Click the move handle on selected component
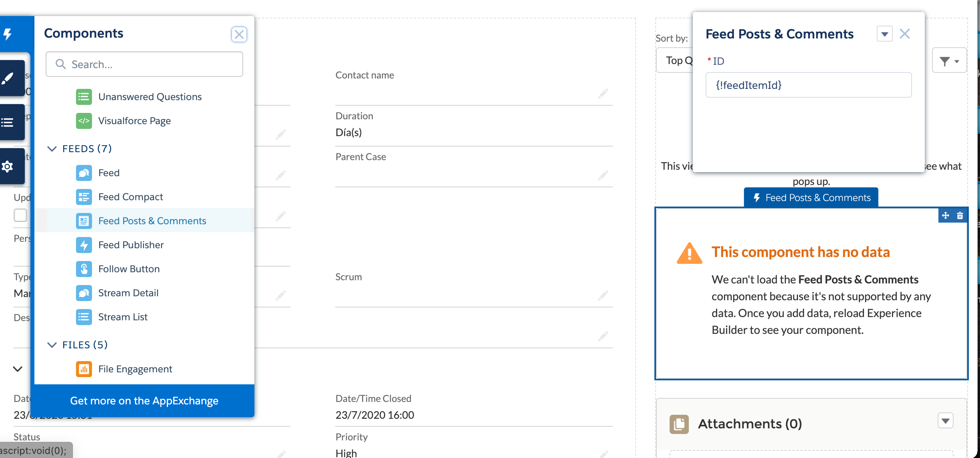Viewport: 980px width, 458px height. point(946,216)
